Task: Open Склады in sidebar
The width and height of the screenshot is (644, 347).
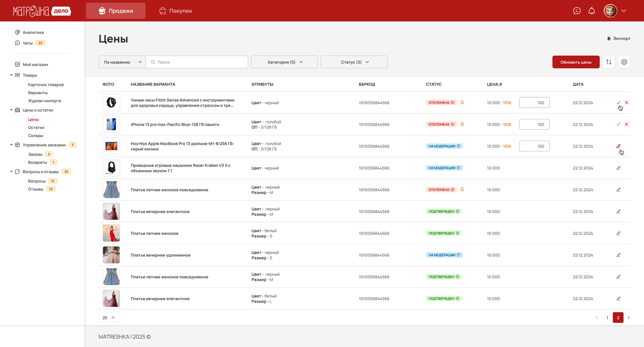Action: (36, 136)
